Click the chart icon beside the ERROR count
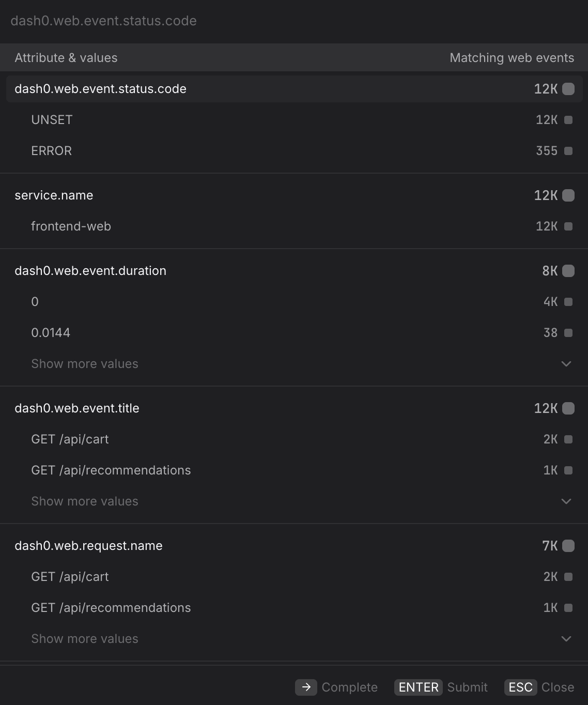This screenshot has width=588, height=705. click(x=568, y=150)
